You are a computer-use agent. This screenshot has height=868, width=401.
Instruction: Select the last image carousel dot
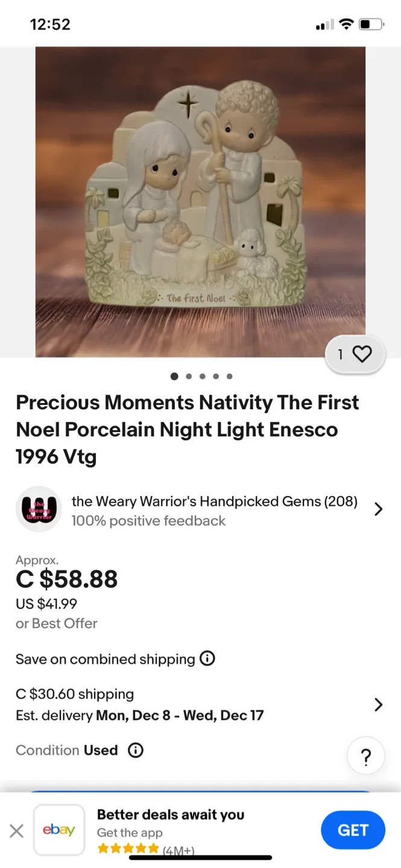tap(229, 376)
